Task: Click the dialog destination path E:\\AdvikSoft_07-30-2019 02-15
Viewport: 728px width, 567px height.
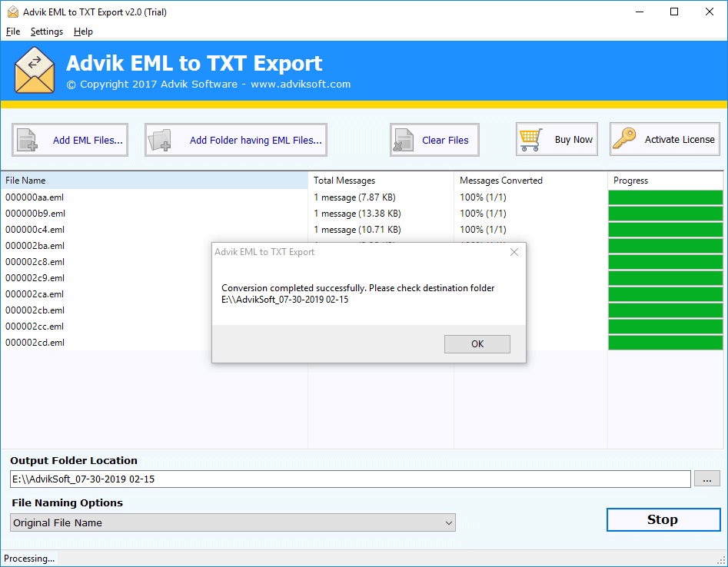Action: coord(284,300)
